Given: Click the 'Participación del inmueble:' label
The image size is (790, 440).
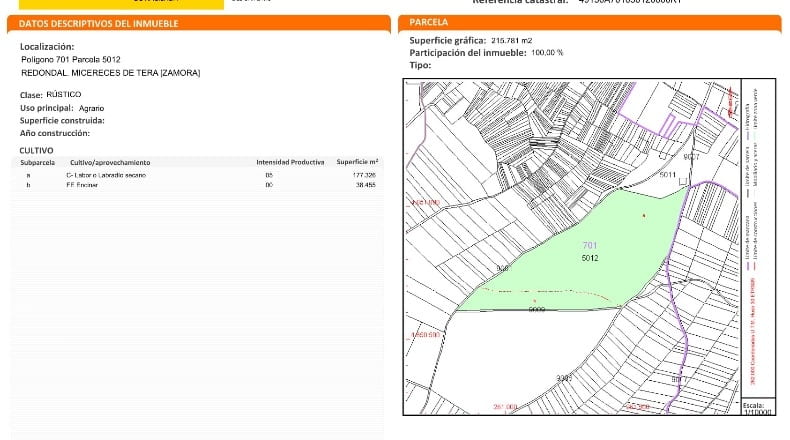Looking at the screenshot, I should click(x=468, y=53).
